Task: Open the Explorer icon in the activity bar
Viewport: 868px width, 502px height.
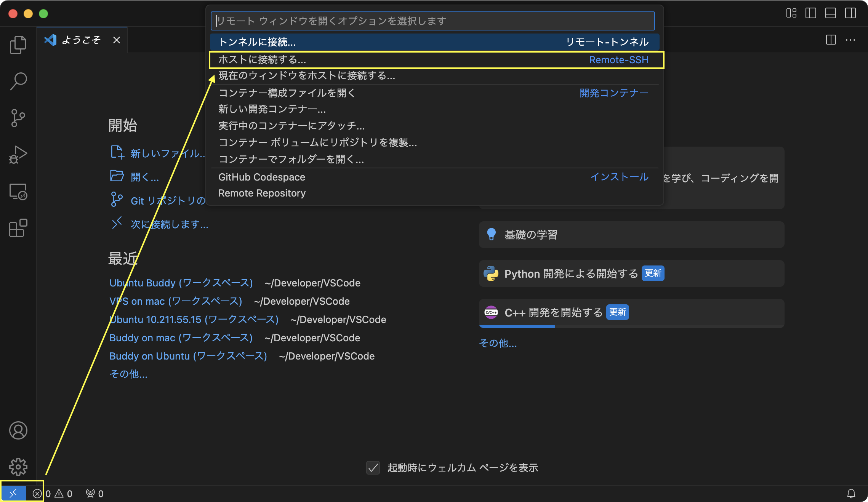Action: (x=18, y=44)
